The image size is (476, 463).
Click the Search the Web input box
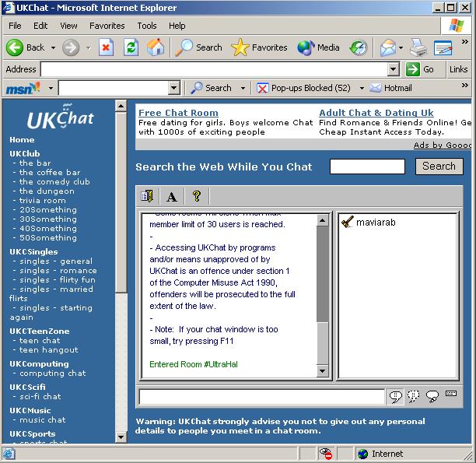(367, 167)
